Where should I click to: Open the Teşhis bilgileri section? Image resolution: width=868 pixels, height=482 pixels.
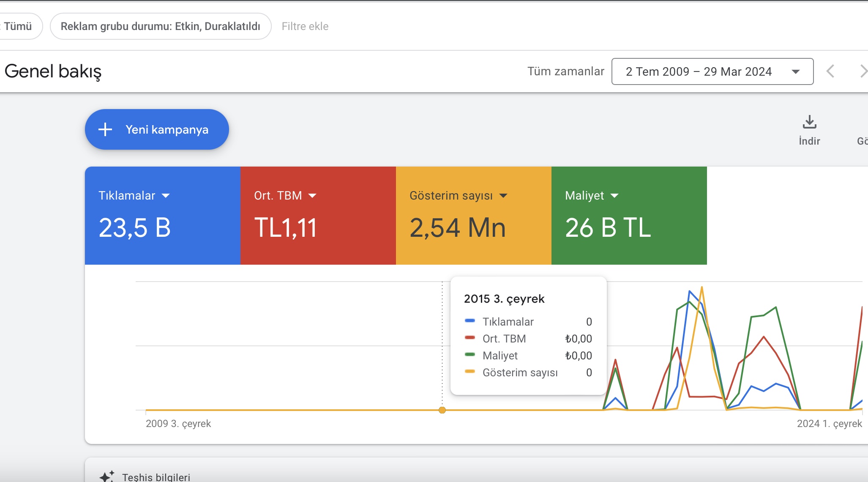(156, 477)
